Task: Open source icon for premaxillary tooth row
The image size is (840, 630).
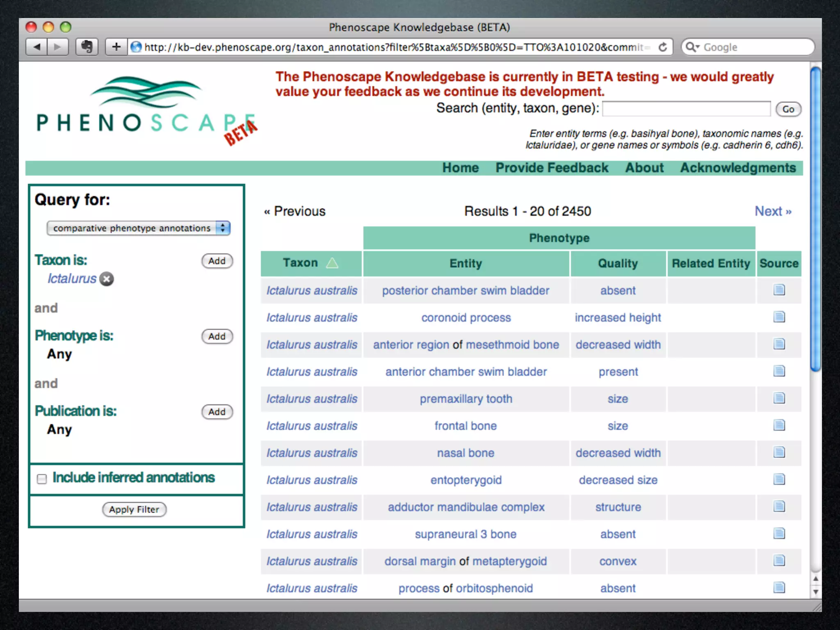Action: click(779, 398)
